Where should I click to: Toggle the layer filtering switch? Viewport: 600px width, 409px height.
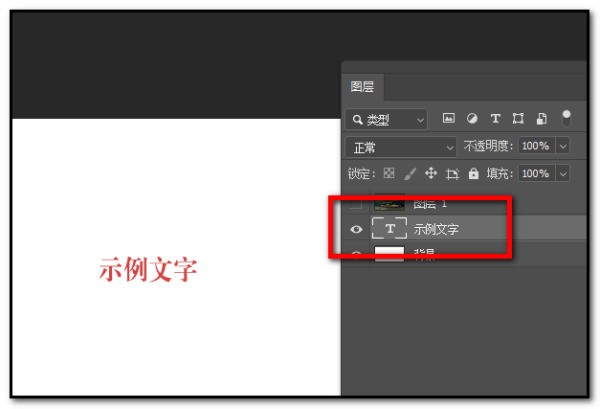[x=567, y=118]
